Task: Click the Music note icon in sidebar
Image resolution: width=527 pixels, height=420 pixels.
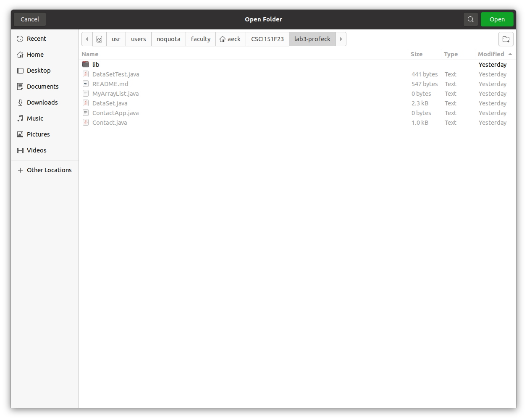Action: 20,118
